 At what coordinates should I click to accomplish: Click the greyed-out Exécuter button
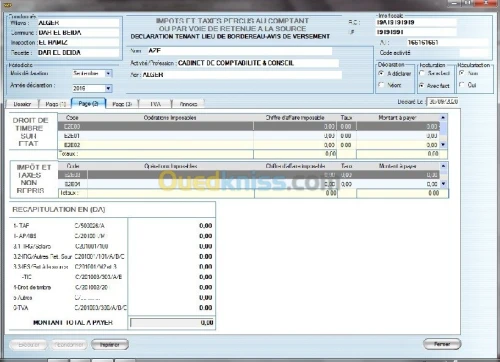[x=29, y=345]
